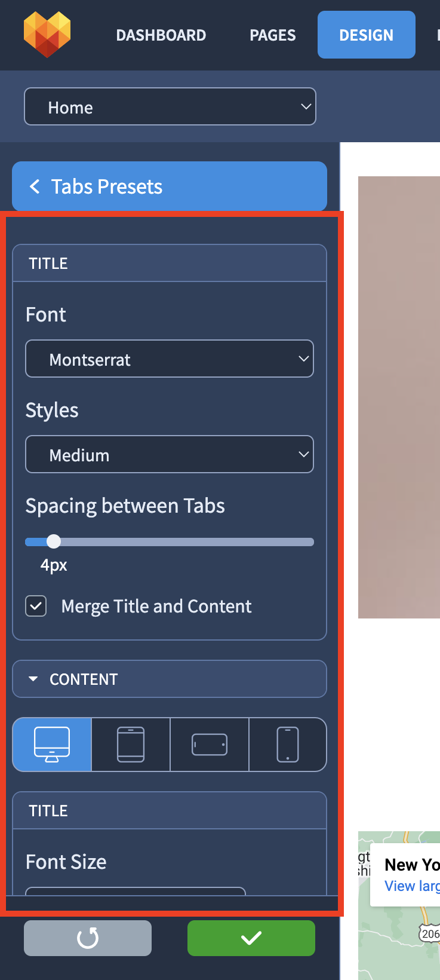Image resolution: width=440 pixels, height=980 pixels.
Task: Select the DESIGN tab
Action: pyautogui.click(x=367, y=35)
